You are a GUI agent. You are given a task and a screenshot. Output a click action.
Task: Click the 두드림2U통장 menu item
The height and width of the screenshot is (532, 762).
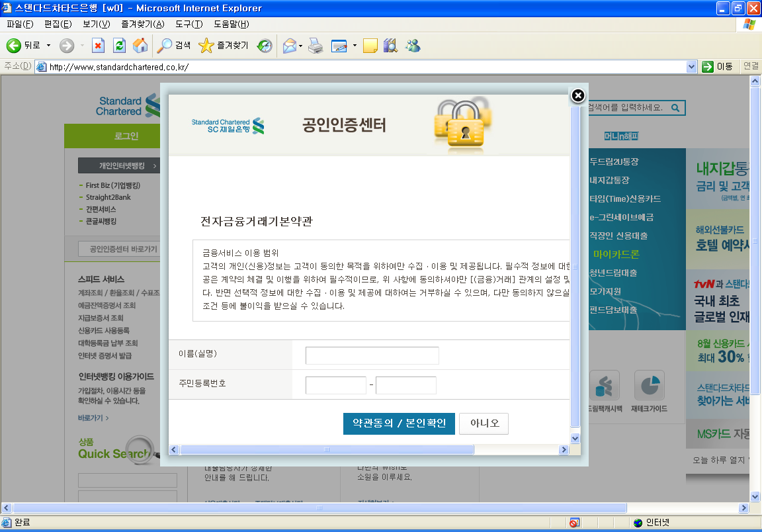click(x=614, y=162)
